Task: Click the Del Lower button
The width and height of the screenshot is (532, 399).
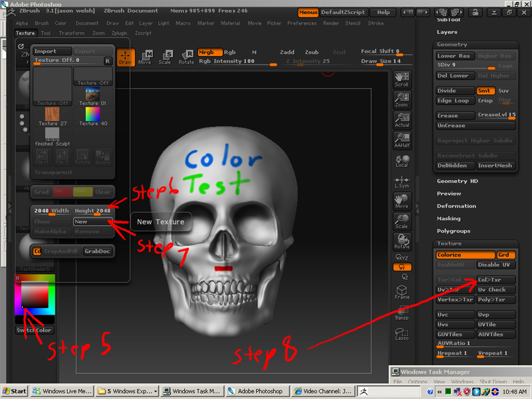Action: [x=456, y=76]
